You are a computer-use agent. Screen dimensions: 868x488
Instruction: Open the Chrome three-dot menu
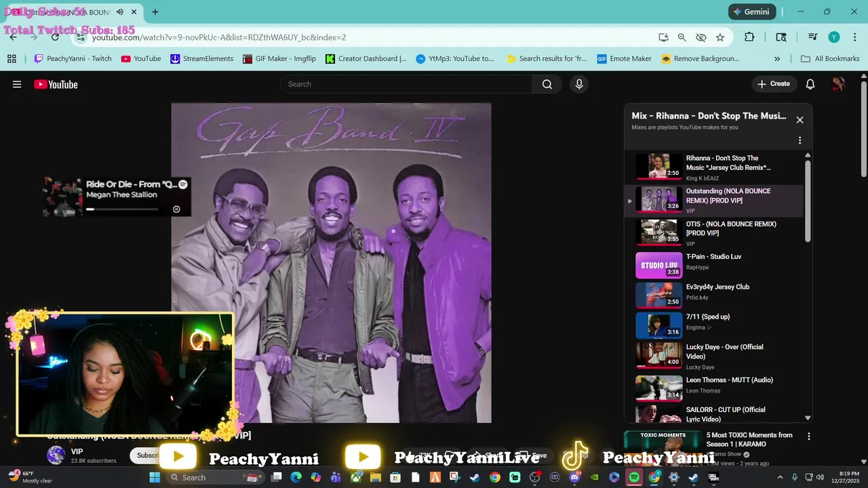tap(854, 37)
